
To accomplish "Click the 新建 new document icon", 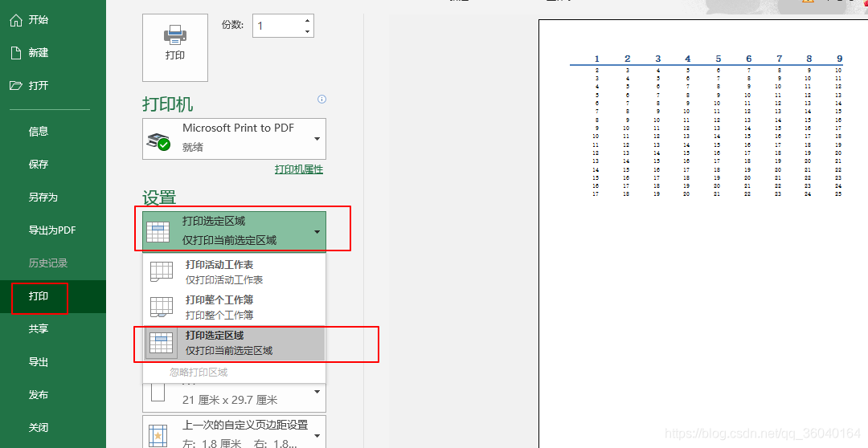I will [16, 52].
